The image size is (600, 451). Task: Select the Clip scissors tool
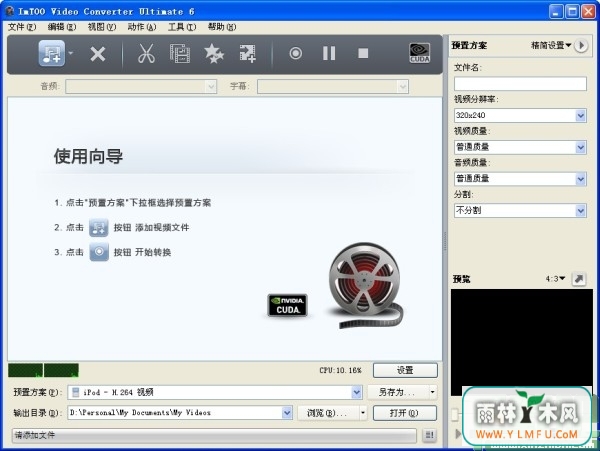(x=146, y=53)
